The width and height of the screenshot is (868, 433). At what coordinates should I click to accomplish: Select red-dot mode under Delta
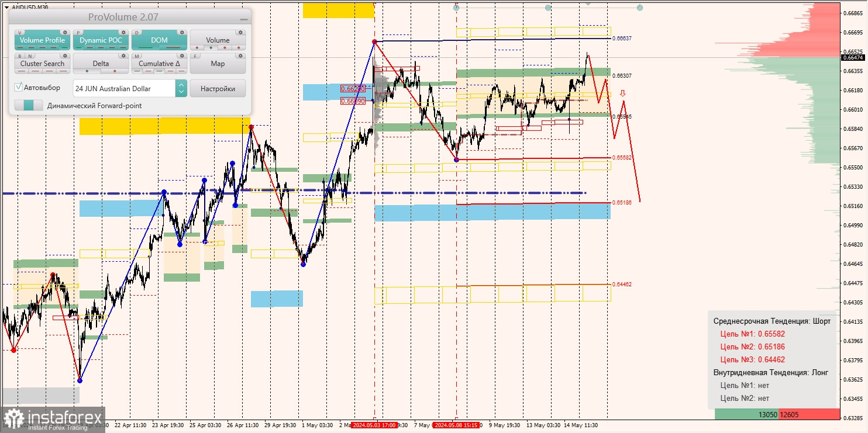click(x=115, y=71)
